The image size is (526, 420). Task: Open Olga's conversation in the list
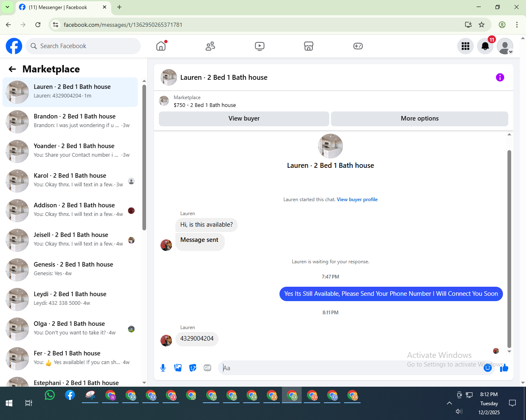pyautogui.click(x=70, y=329)
